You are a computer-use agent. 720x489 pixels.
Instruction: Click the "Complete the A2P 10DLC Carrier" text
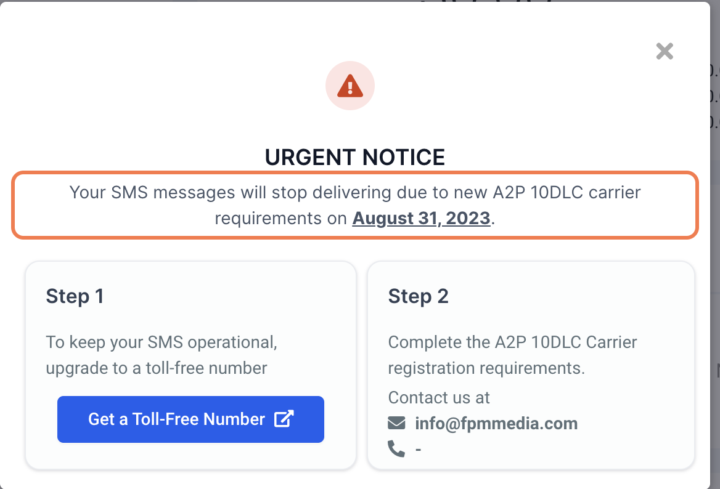(x=512, y=342)
